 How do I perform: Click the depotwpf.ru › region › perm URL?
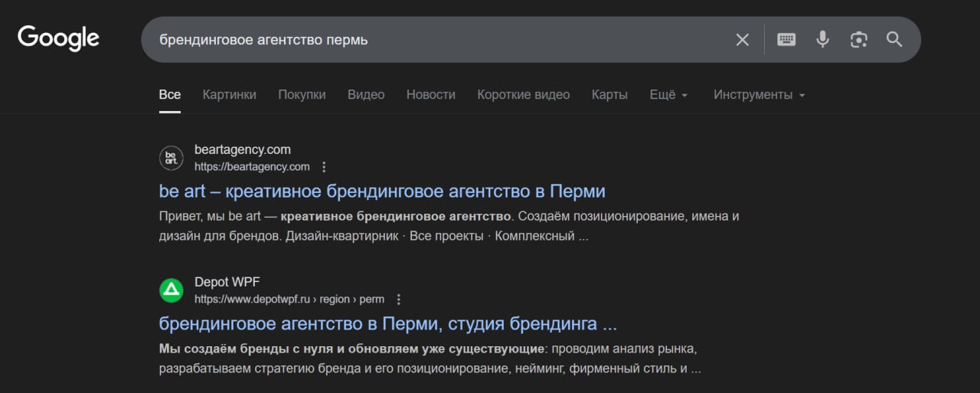(x=289, y=300)
